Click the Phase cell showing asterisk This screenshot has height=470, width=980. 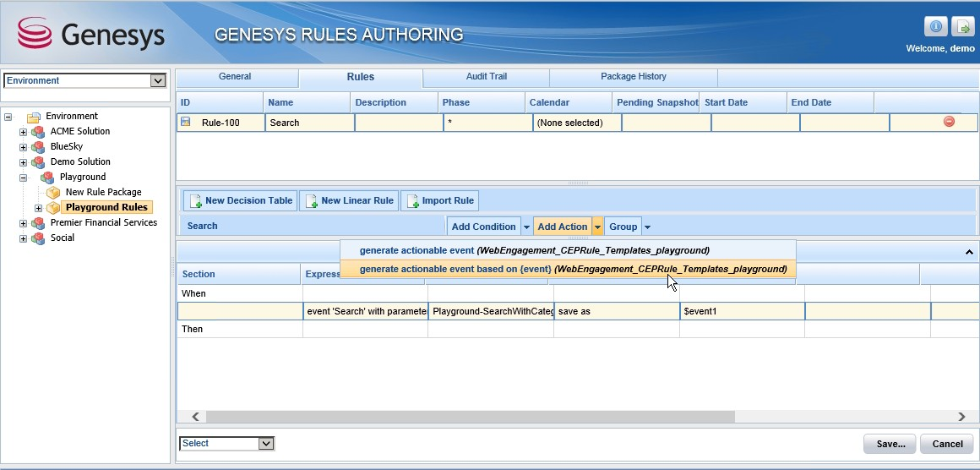point(488,123)
